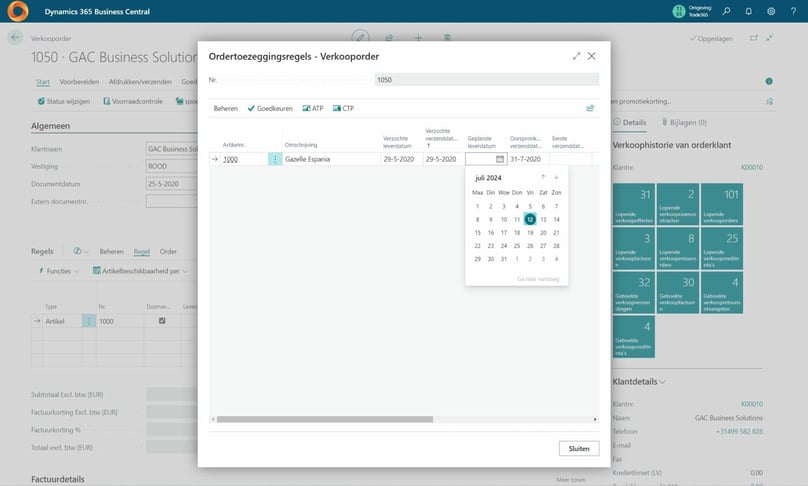Screen dimensions: 808x486
Task: Go to next month in calendar
Action: click(x=556, y=177)
